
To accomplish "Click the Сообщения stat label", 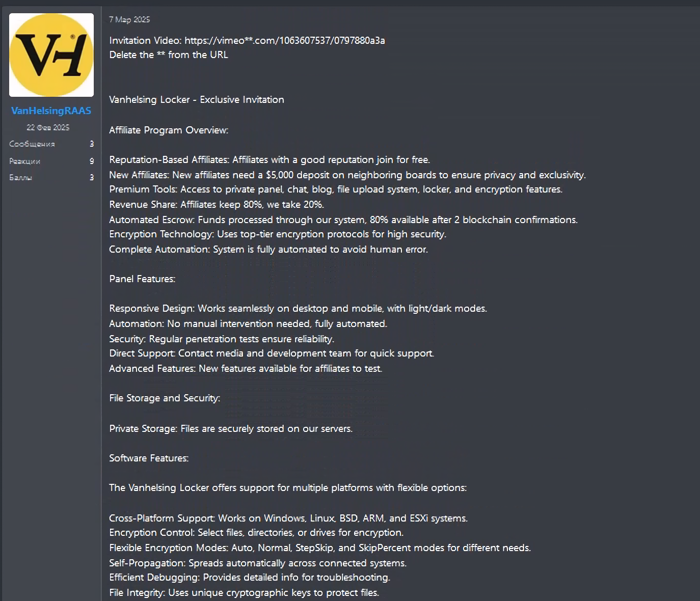I will tap(32, 144).
